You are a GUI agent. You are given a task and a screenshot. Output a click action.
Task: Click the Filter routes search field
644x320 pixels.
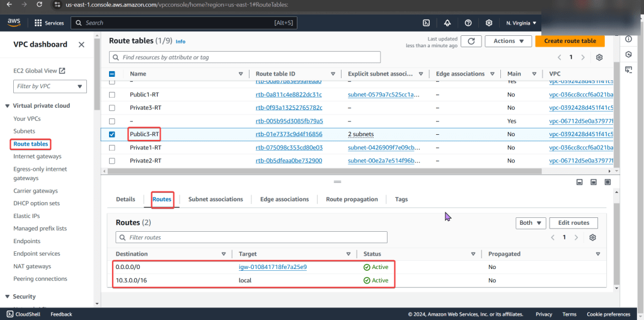click(x=251, y=237)
